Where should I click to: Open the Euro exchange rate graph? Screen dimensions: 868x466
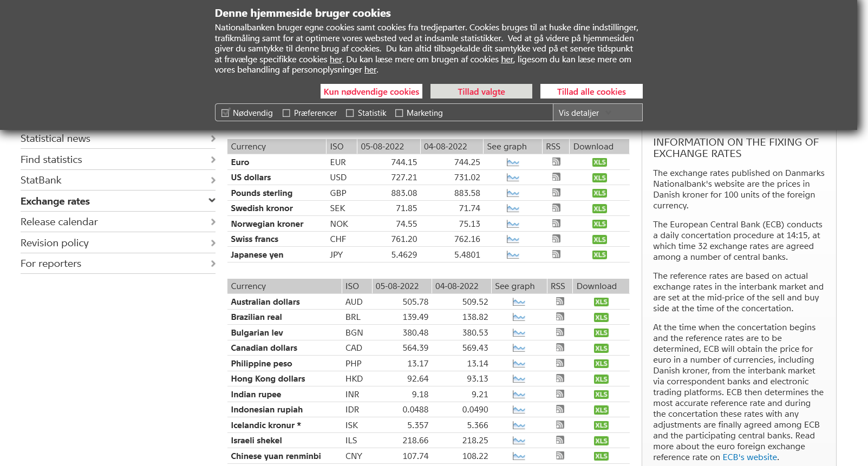click(x=513, y=162)
